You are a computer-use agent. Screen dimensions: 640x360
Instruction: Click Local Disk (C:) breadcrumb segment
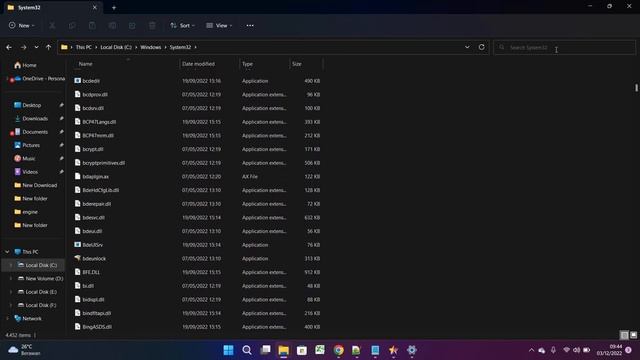pos(116,47)
